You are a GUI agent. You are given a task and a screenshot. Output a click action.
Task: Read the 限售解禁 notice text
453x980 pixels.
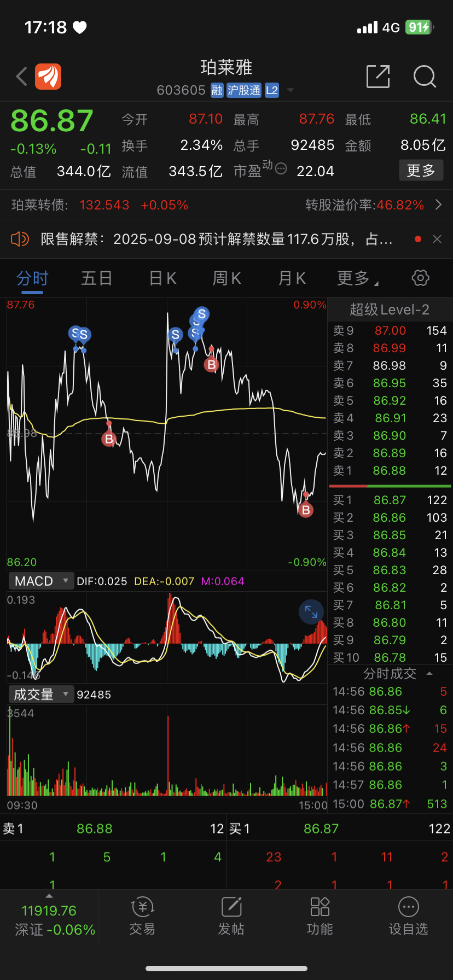(217, 239)
